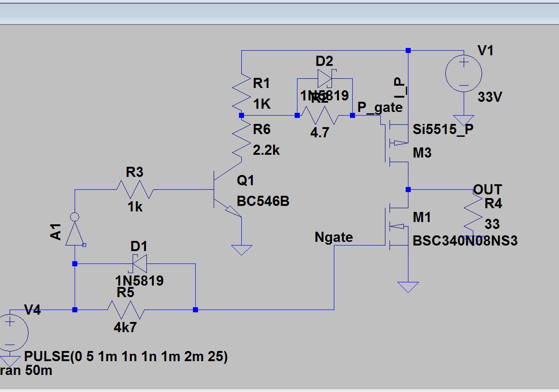Select resistor R5 symbol
The width and height of the screenshot is (559, 392).
tap(127, 310)
